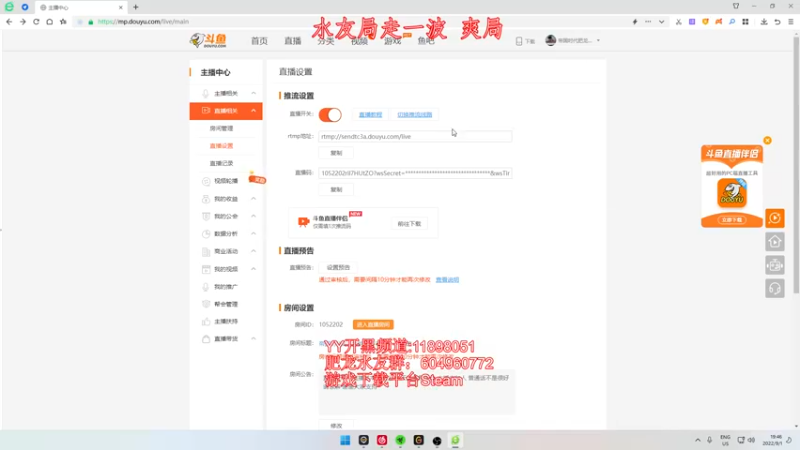Viewport: 800px width, 450px height.
Task: Collapse the 直播相关 section with its chevron
Action: (x=254, y=111)
